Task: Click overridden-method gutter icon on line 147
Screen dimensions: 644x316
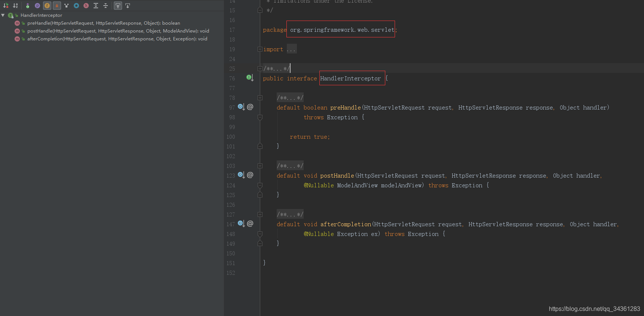Action: (x=241, y=224)
